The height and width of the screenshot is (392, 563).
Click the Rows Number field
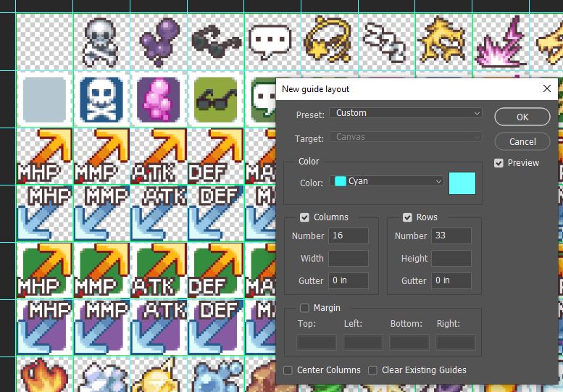pos(451,235)
